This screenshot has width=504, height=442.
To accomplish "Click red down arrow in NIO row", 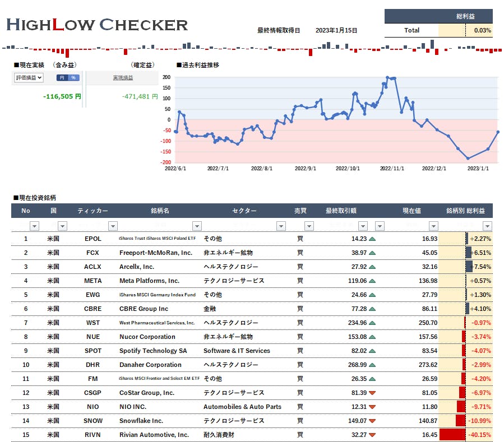I will [372, 407].
